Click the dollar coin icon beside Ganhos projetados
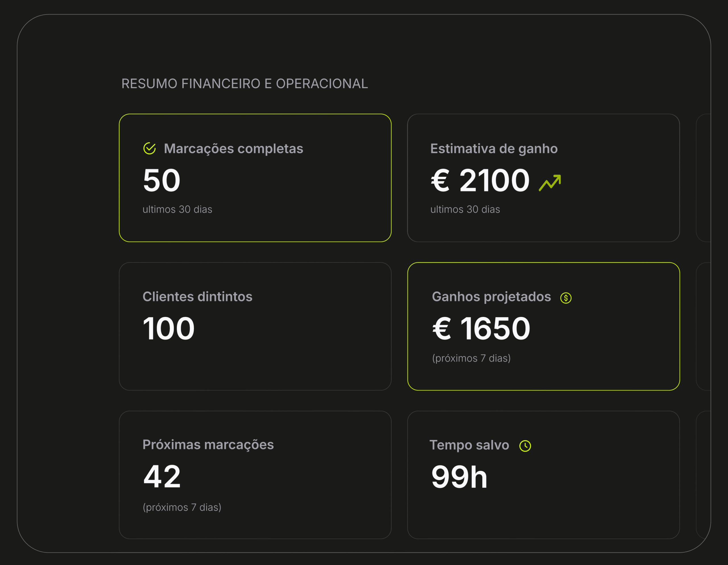The image size is (728, 565). pos(566,298)
